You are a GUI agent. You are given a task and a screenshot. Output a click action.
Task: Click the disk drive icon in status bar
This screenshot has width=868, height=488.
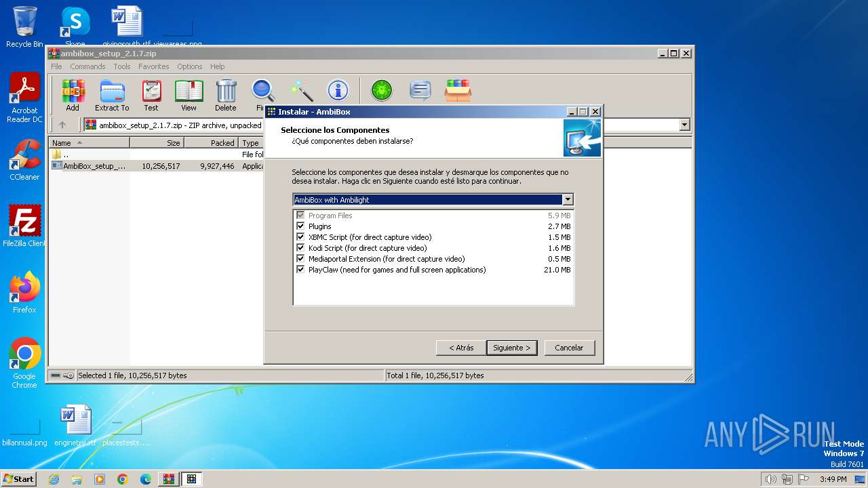click(x=56, y=375)
